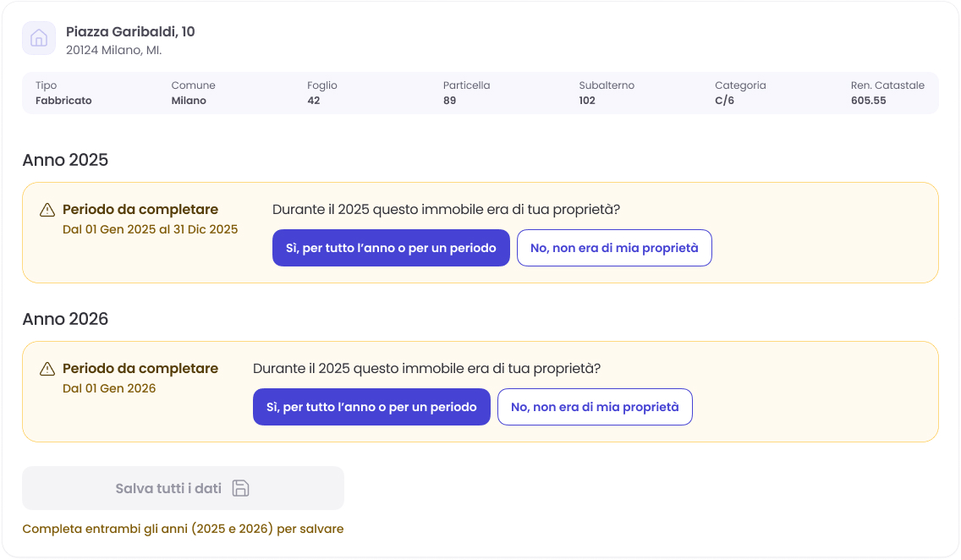Screen dimensions: 961x560
Task: Click the Piazza Garibaldi, 10 address title
Action: point(130,32)
